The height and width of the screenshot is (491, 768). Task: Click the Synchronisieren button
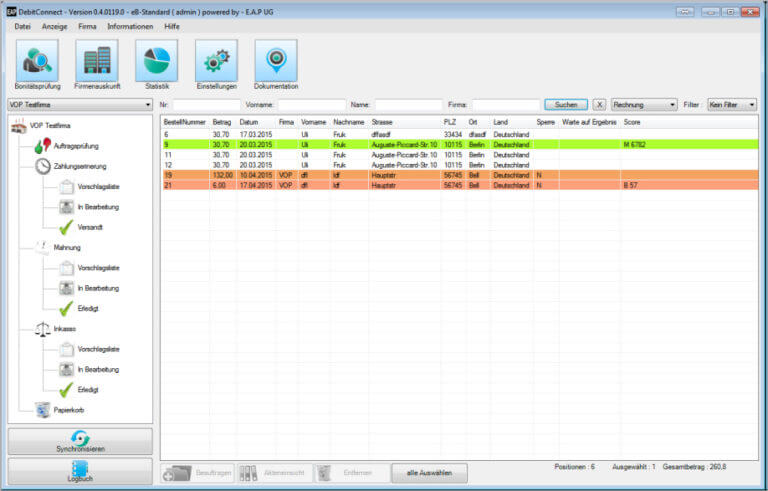click(x=80, y=441)
